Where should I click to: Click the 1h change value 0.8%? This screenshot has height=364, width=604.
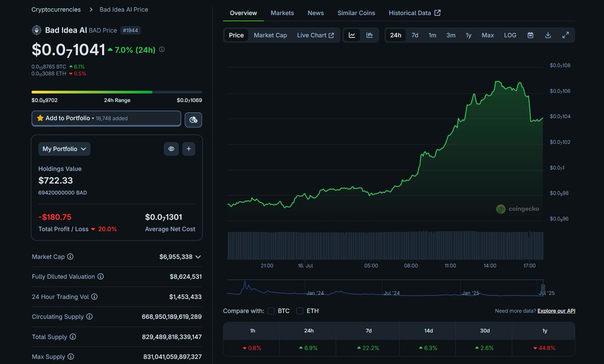tap(252, 348)
